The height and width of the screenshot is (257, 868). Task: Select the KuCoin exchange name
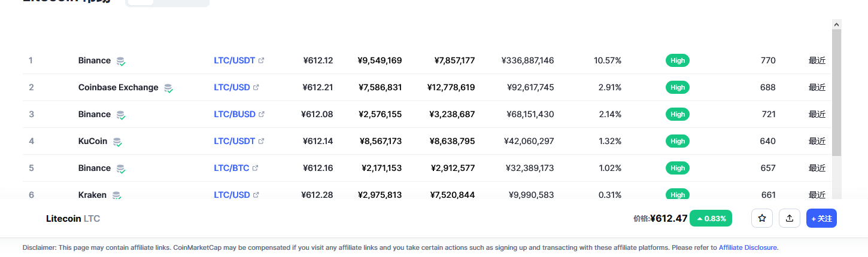pyautogui.click(x=93, y=141)
